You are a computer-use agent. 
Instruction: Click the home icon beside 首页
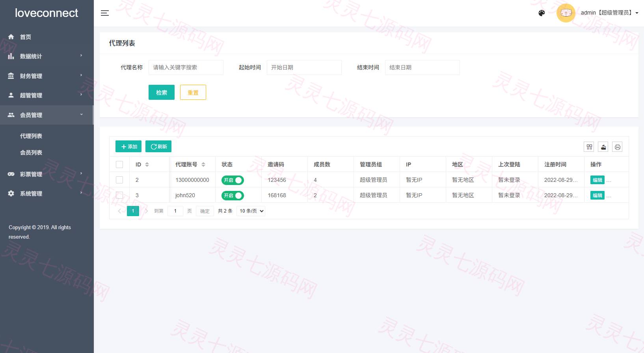(x=11, y=37)
